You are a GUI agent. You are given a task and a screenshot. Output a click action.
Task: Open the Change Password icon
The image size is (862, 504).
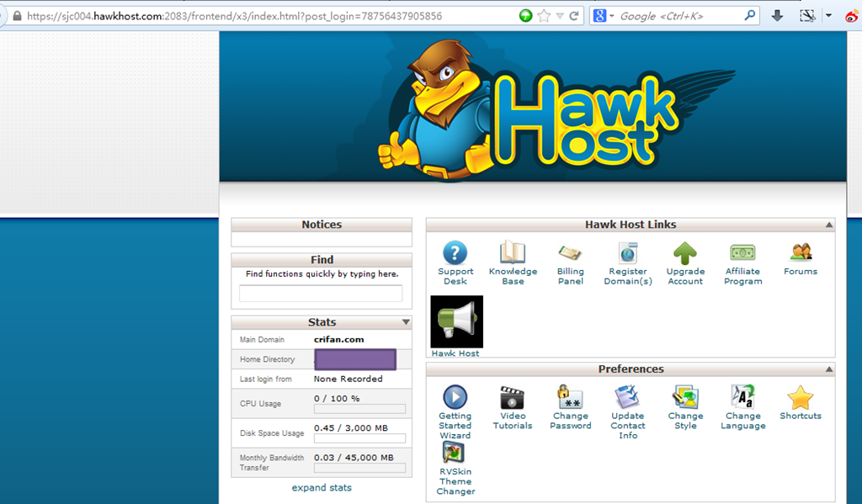pos(570,397)
